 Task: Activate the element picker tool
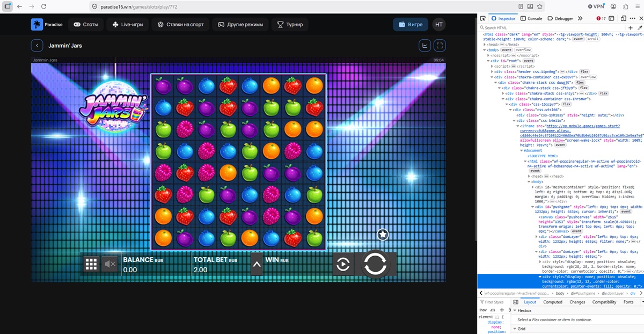[484, 18]
